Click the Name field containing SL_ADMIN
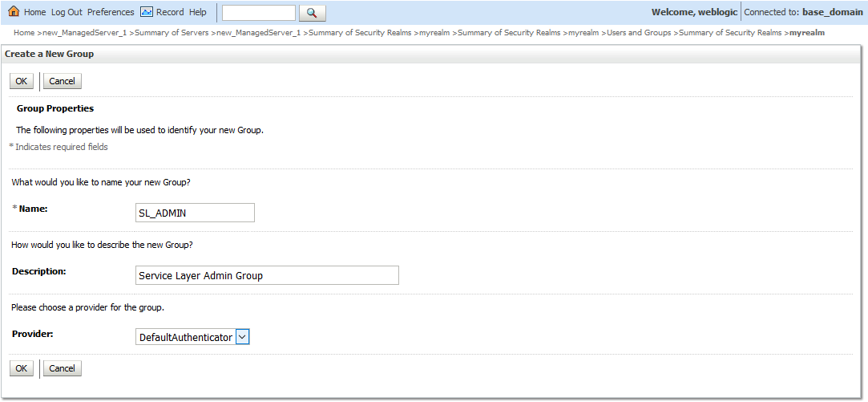The height and width of the screenshot is (402, 868). (195, 213)
